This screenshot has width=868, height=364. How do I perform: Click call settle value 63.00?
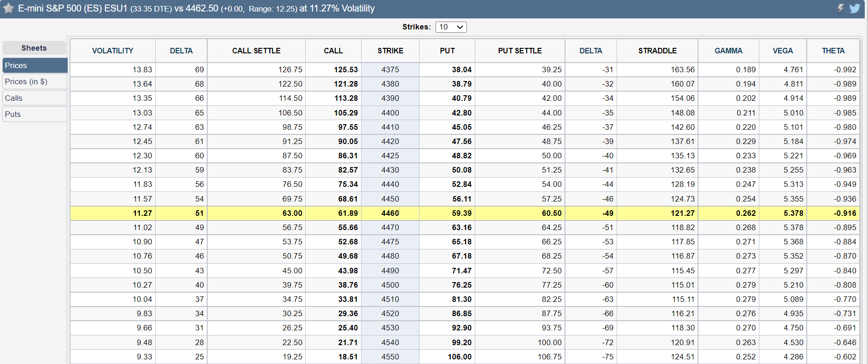tap(292, 213)
